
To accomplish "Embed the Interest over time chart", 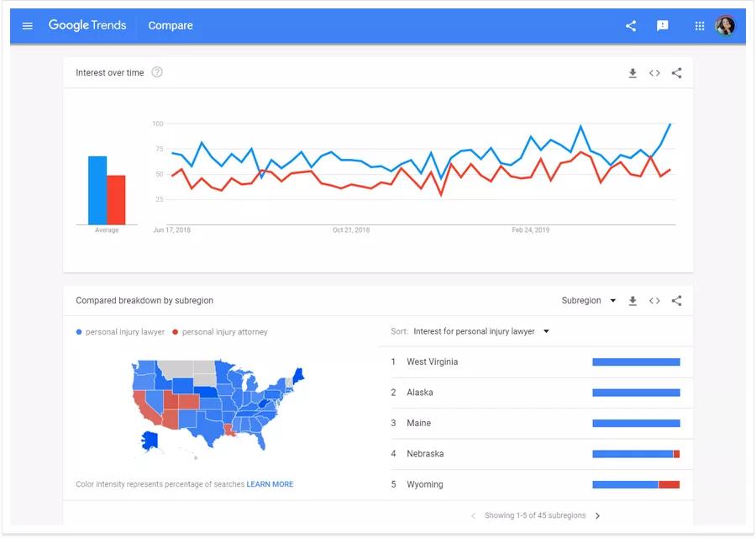I will point(654,73).
